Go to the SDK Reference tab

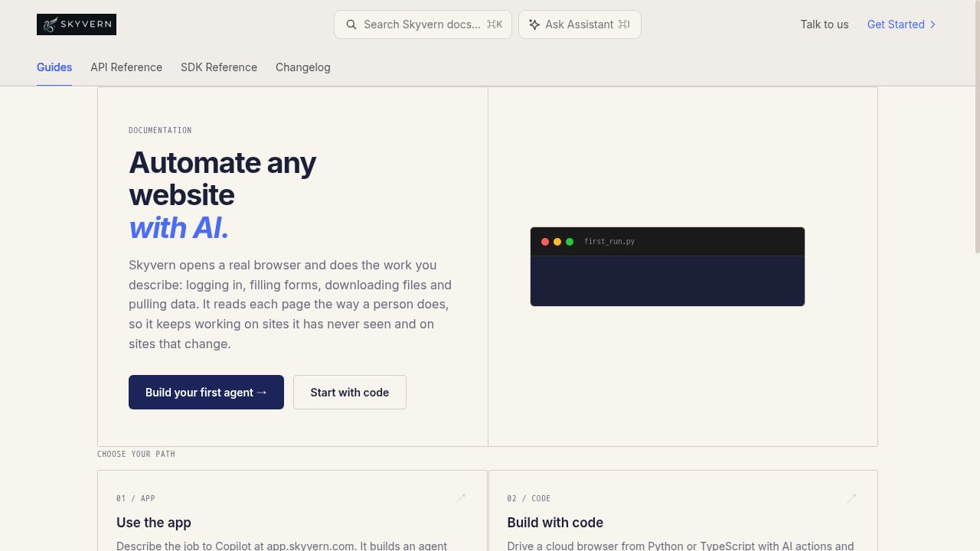point(219,67)
